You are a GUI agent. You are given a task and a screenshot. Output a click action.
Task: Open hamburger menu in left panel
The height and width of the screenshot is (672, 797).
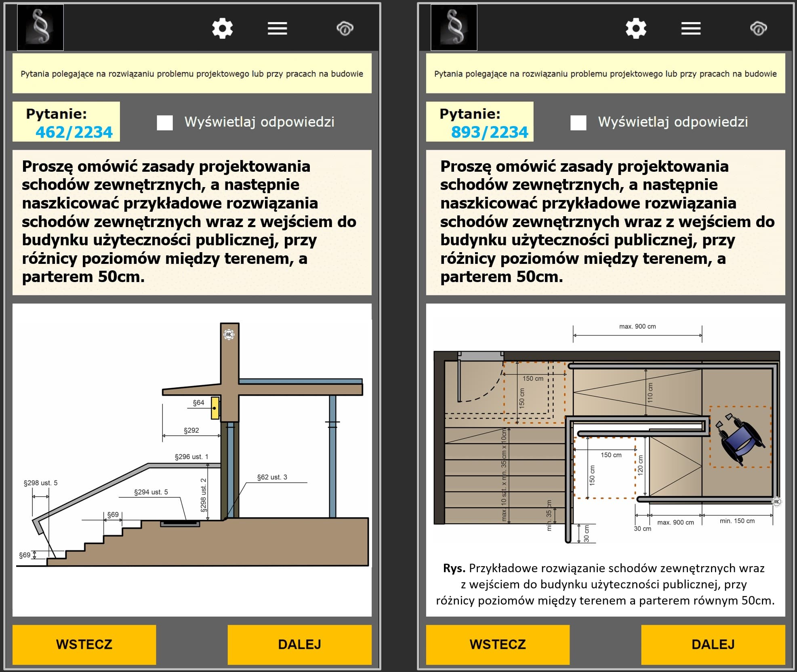point(277,28)
